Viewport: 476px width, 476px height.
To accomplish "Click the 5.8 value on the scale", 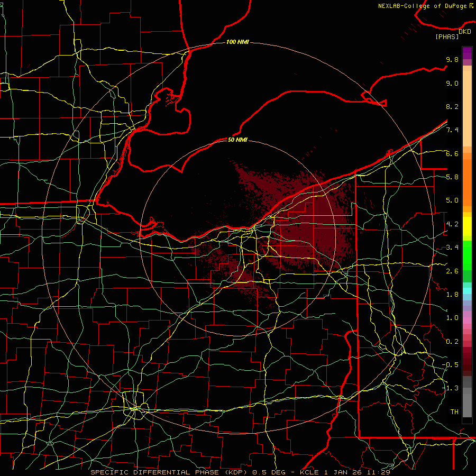I will 452,177.
